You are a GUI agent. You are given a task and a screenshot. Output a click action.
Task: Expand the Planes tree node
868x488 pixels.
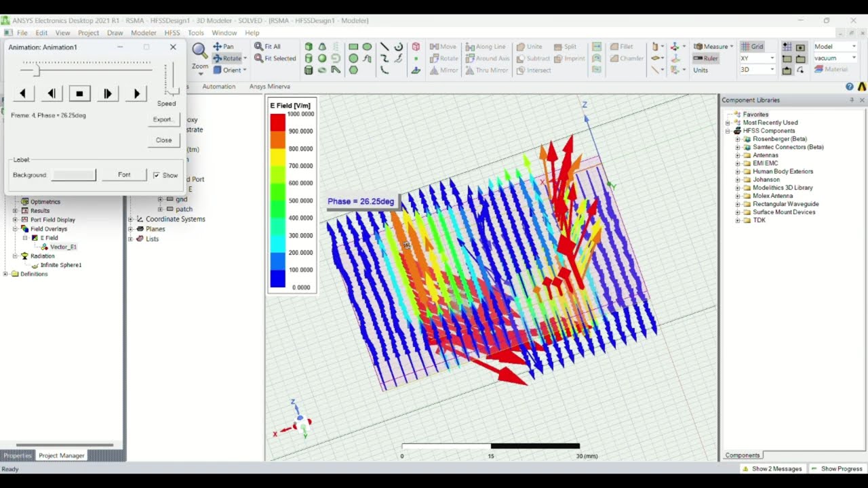(x=131, y=229)
